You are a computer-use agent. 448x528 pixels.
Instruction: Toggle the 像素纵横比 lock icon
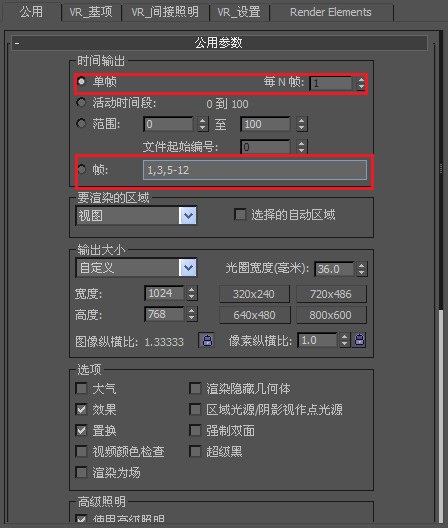[x=359, y=340]
